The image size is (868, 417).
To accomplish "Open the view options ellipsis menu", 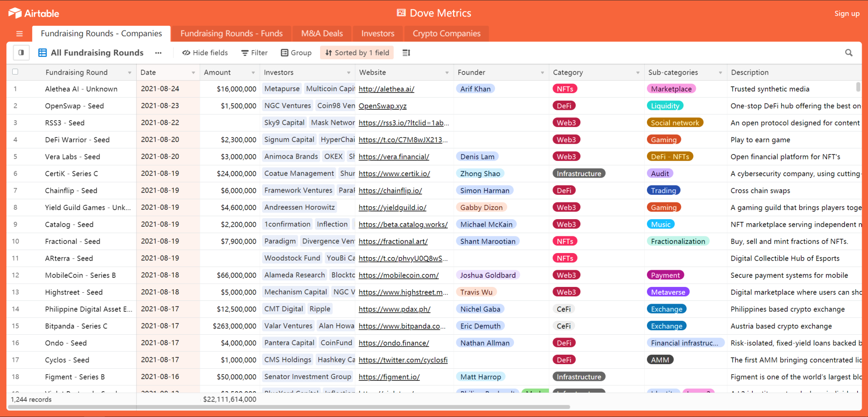I will coord(158,53).
